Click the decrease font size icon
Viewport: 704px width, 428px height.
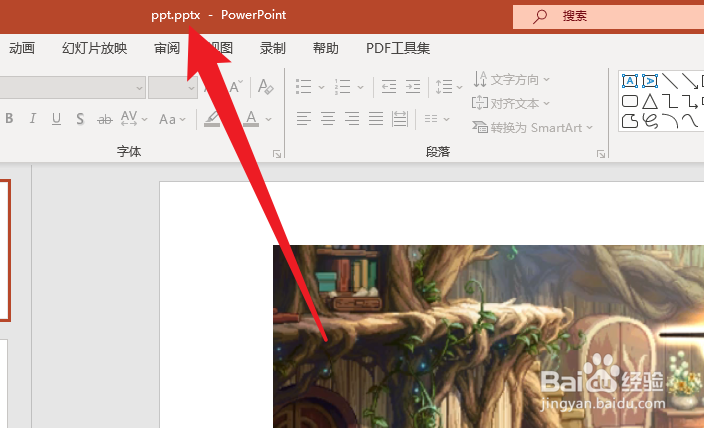coord(235,86)
